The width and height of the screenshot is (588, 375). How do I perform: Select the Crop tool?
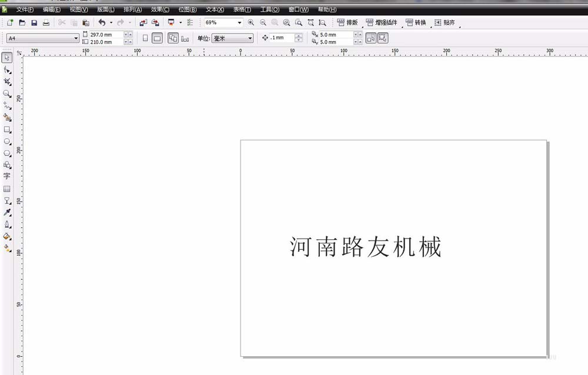tap(7, 81)
